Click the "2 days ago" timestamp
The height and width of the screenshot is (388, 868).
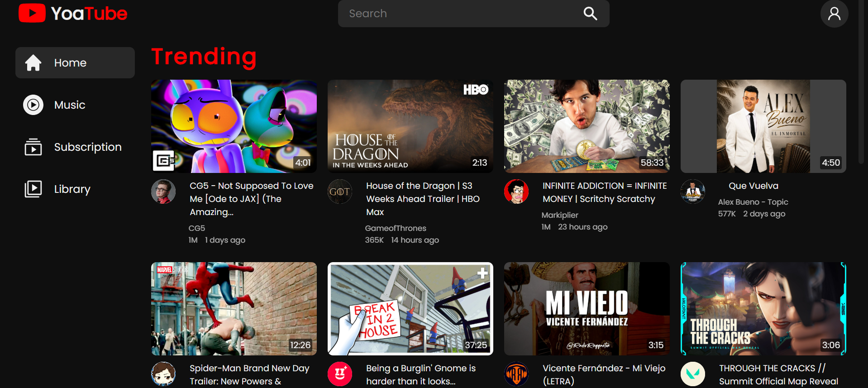point(764,214)
